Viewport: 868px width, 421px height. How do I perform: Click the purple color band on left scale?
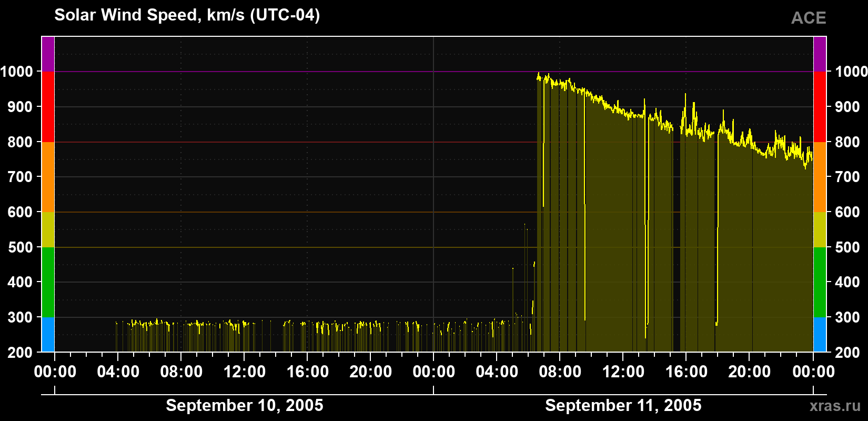(x=48, y=54)
